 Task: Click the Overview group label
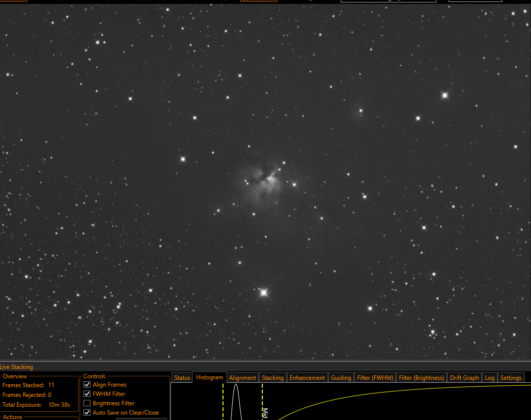15,376
